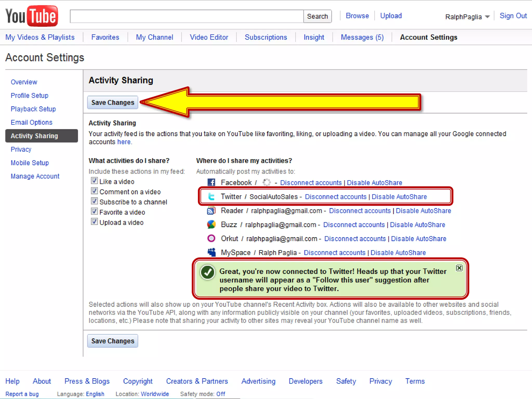Toggle Comment on a video checkbox
Viewport: 532px width, 399px height.
pyautogui.click(x=94, y=191)
